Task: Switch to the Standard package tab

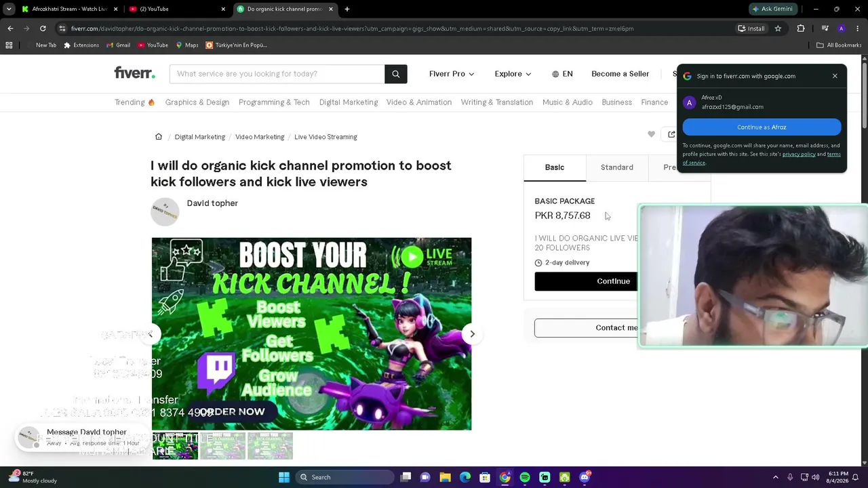Action: point(617,167)
